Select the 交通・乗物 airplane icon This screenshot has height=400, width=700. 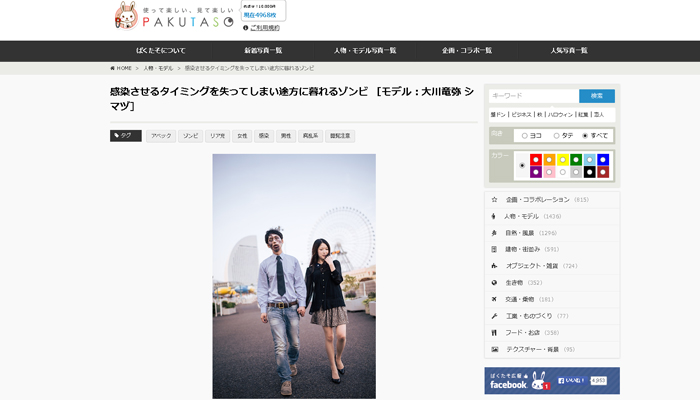click(x=494, y=299)
